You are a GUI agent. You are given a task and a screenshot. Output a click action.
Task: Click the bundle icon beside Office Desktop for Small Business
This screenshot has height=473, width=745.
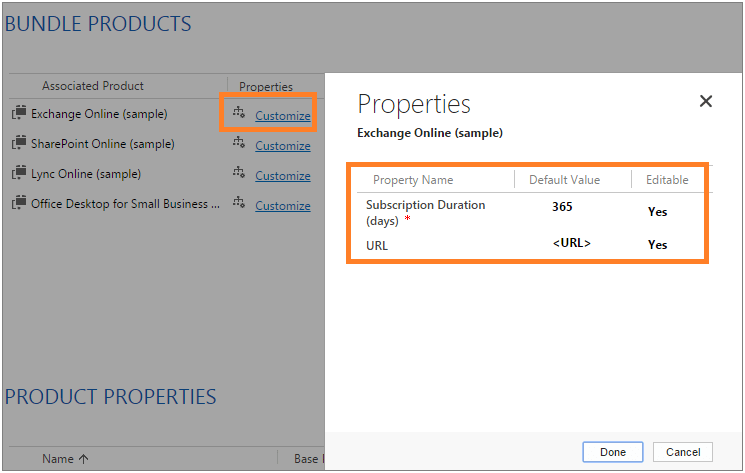point(19,202)
